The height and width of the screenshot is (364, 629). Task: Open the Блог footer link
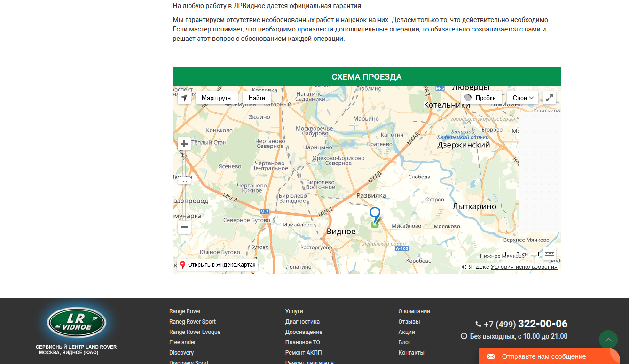tap(404, 342)
